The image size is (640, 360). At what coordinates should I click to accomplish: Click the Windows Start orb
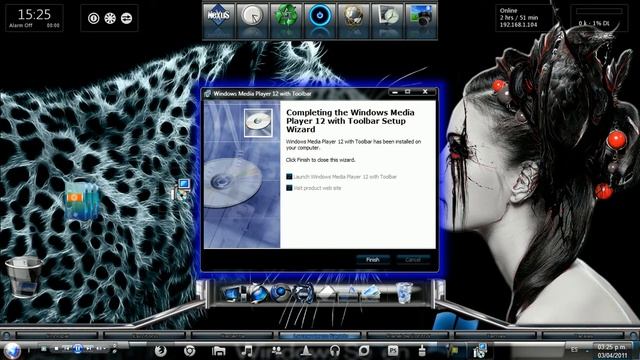click(11, 350)
